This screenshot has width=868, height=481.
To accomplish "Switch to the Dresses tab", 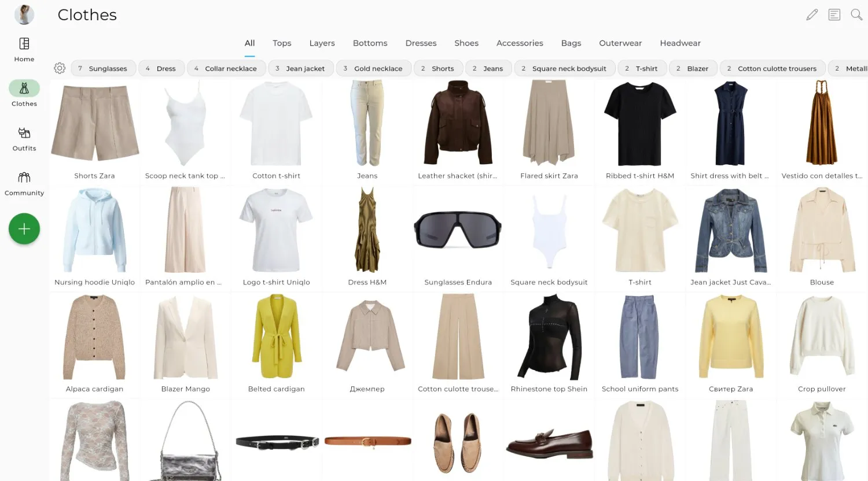I will click(x=421, y=43).
